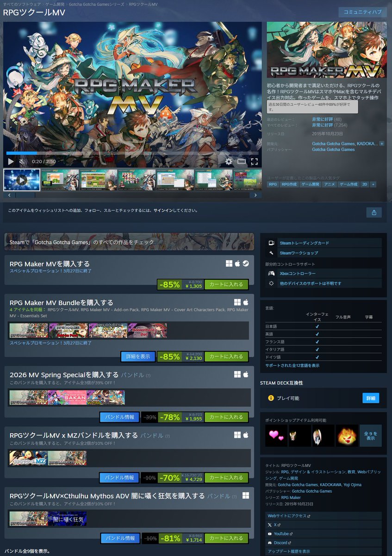The image size is (392, 556).
Task: Enter fullscreen video mode
Action: pos(254,162)
